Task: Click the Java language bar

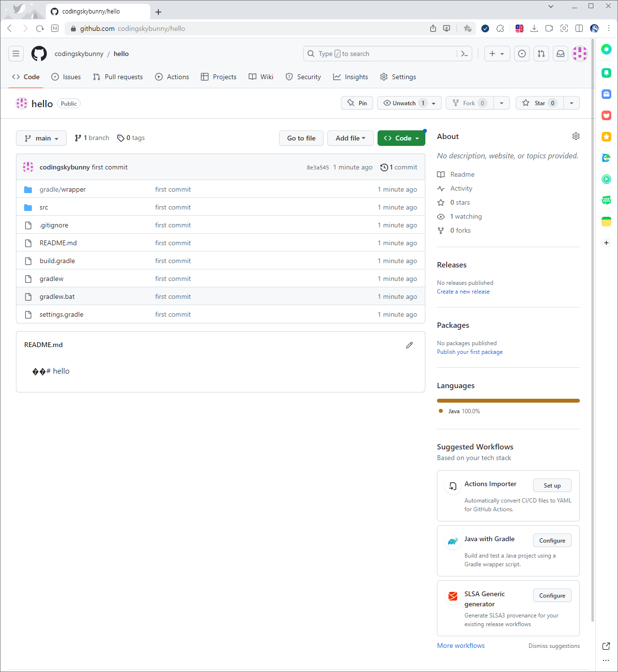Action: (508, 401)
